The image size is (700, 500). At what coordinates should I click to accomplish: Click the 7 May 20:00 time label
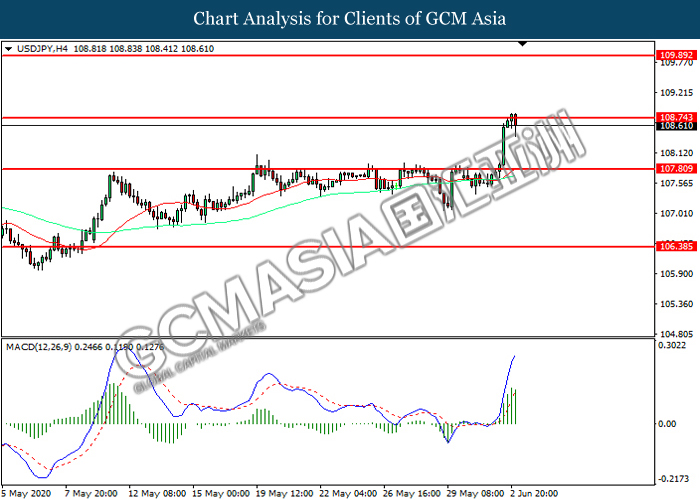[x=91, y=493]
